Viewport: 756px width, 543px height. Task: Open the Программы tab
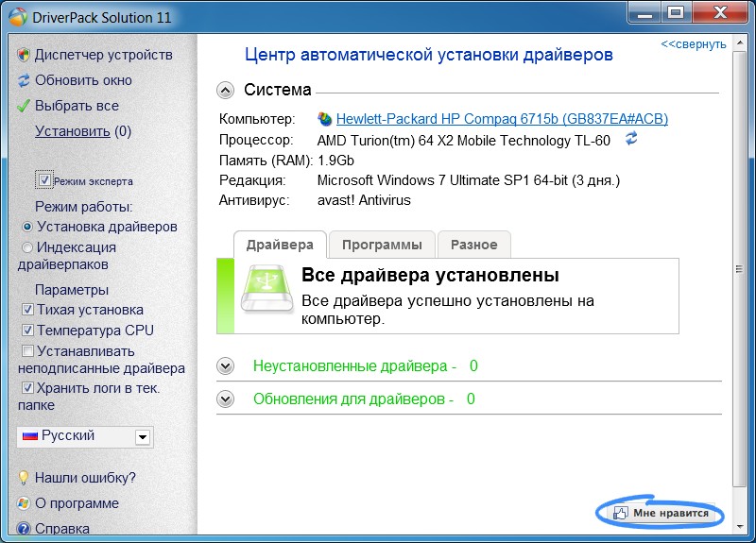[x=382, y=245]
